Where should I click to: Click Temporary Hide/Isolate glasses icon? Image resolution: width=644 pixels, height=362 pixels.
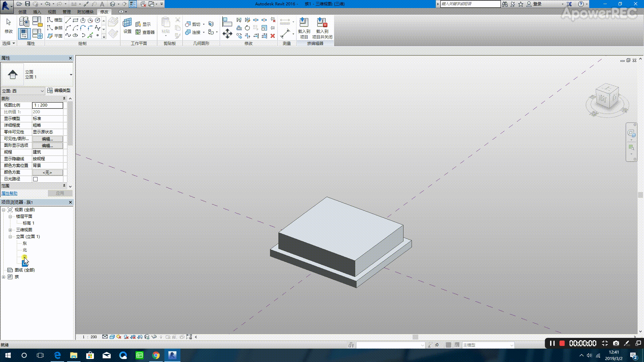pyautogui.click(x=154, y=337)
